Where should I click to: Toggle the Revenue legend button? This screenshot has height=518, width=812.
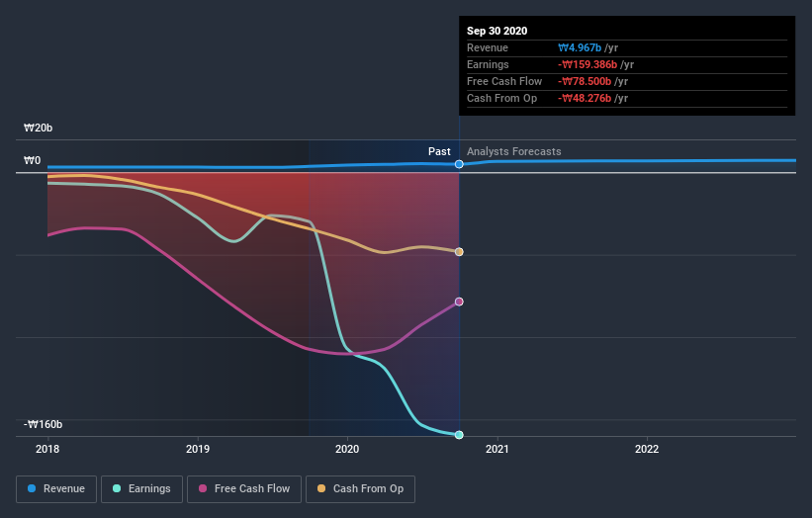56,489
